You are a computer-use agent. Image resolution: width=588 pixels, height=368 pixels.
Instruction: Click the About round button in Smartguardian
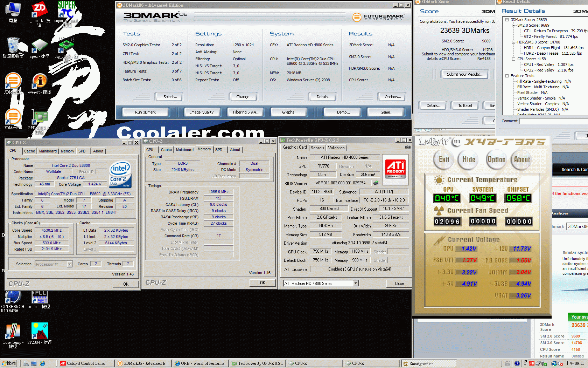tap(521, 159)
